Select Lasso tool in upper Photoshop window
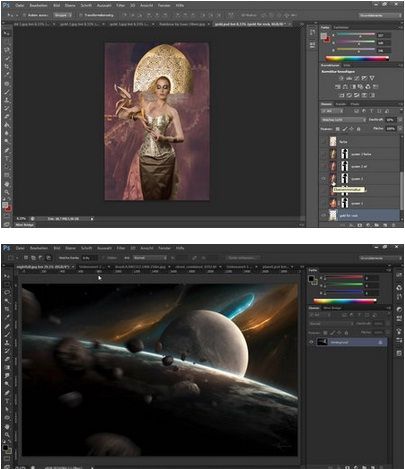Screen dimensions: 405x469 click(7, 50)
